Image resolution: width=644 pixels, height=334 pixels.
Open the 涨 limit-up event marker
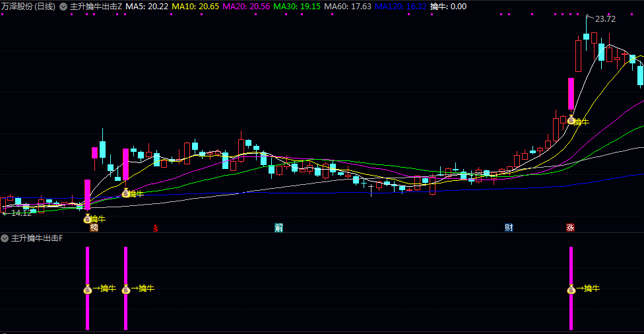[x=570, y=228]
